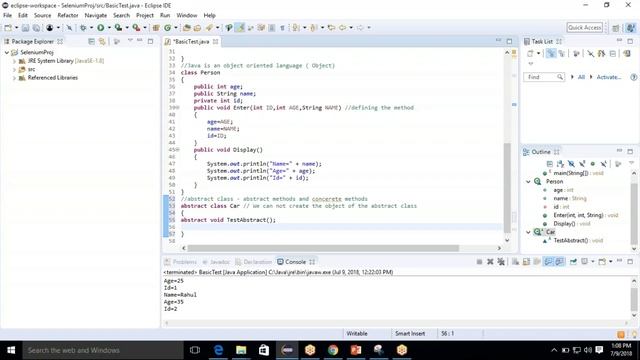Open the Run button dropdown arrow
Screen dimensions: 640x360
click(109, 28)
